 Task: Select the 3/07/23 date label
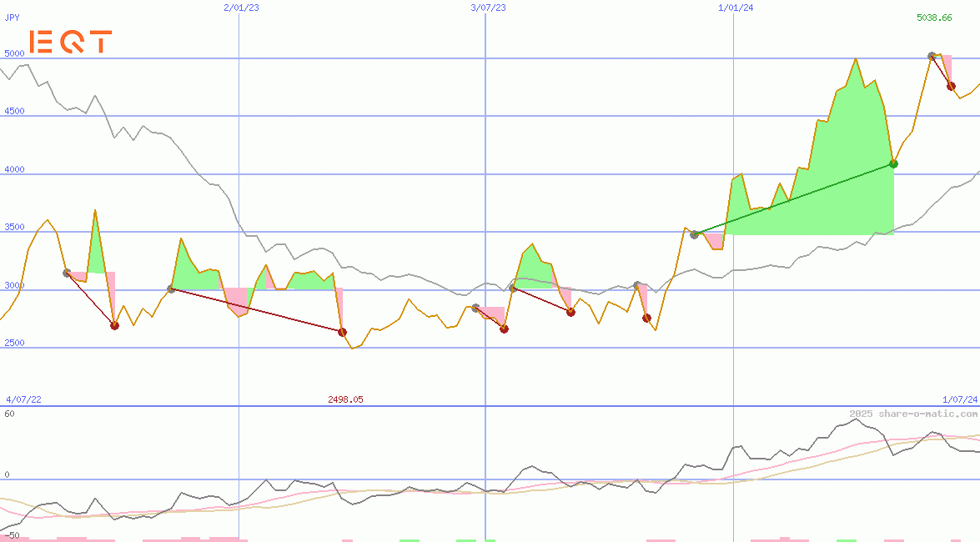click(488, 8)
